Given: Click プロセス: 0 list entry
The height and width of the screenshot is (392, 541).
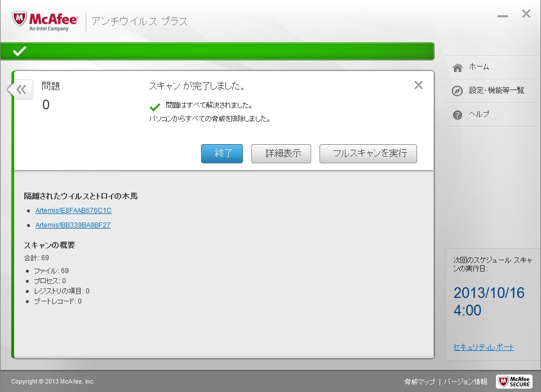Looking at the screenshot, I should point(50,281).
